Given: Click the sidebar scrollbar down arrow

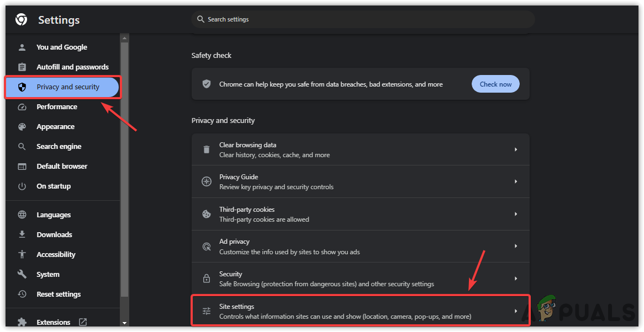Looking at the screenshot, I should (124, 323).
